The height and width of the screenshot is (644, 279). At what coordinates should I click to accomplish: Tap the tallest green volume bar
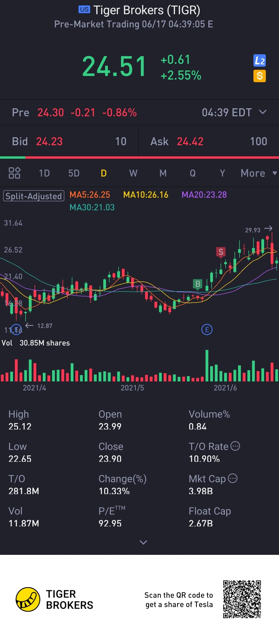[x=207, y=365]
